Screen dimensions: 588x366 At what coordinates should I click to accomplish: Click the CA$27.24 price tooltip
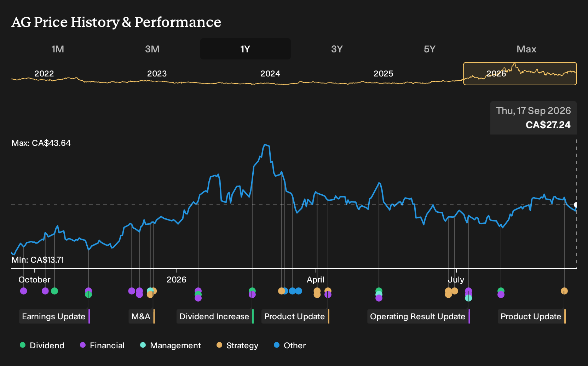[548, 125]
